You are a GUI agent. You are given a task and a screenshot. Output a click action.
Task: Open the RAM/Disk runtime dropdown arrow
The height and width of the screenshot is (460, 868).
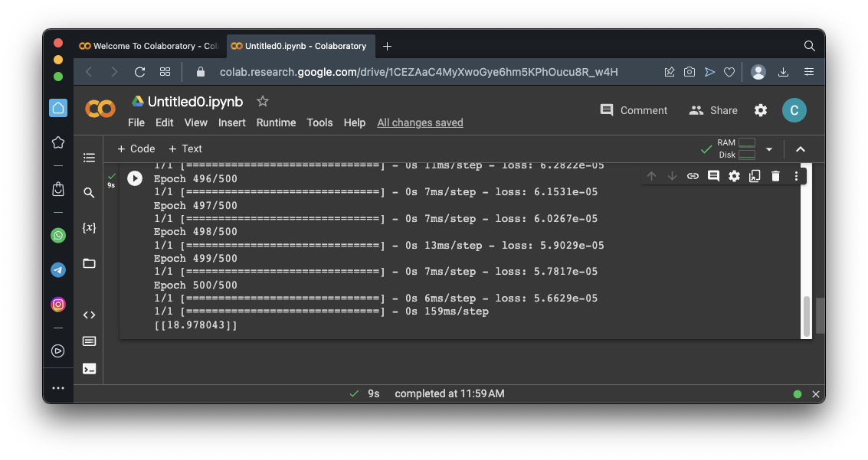[x=769, y=149]
